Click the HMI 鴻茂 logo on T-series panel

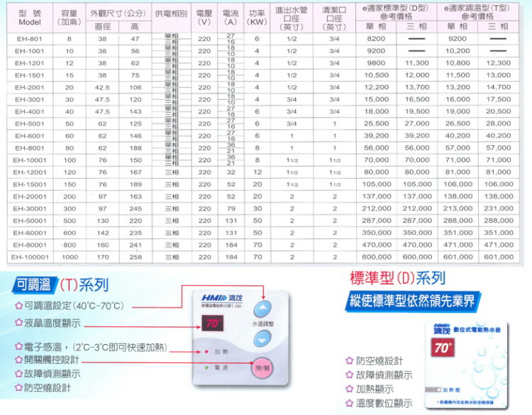tap(222, 298)
